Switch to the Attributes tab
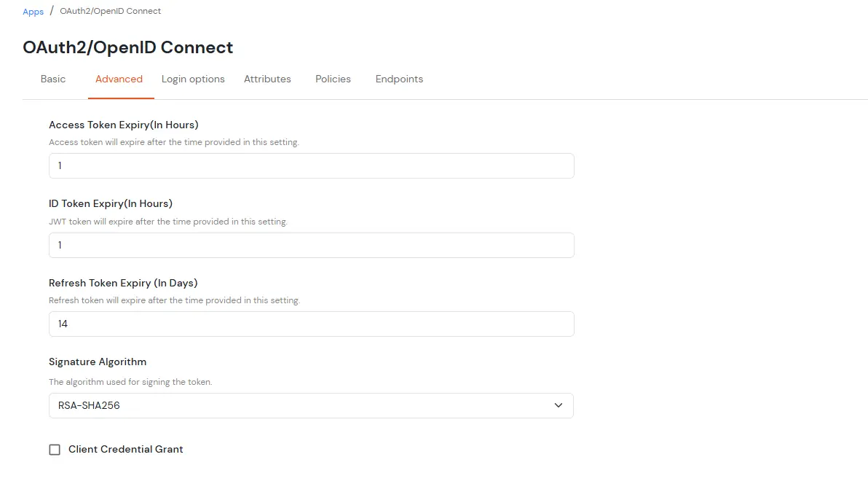This screenshot has height=492, width=868. (267, 79)
